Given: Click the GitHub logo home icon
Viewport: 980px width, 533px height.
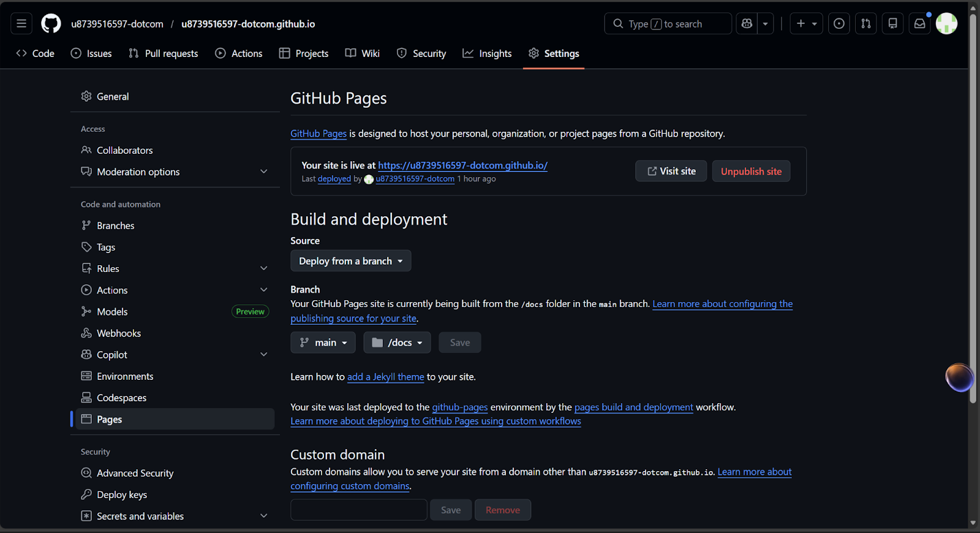Looking at the screenshot, I should click(51, 24).
